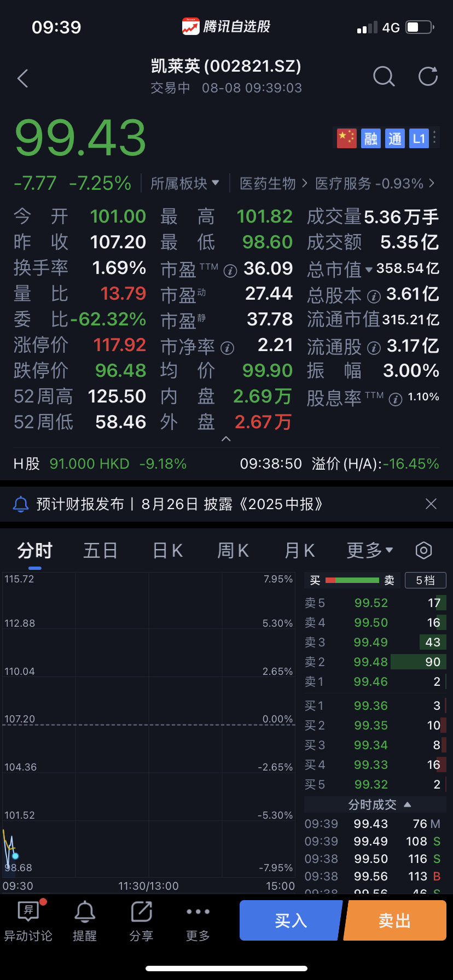
Task: Tap the 融 margin trading badge
Action: [370, 138]
